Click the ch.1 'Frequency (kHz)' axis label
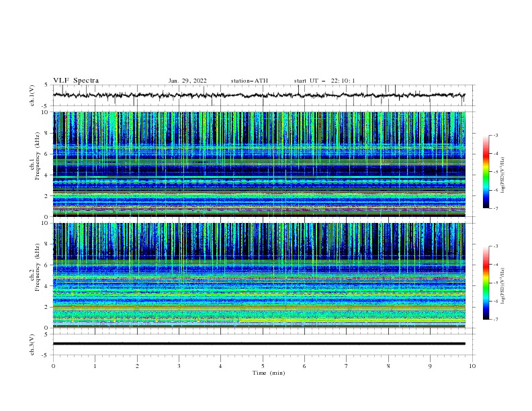The width and height of the screenshot is (532, 411). 38,156
